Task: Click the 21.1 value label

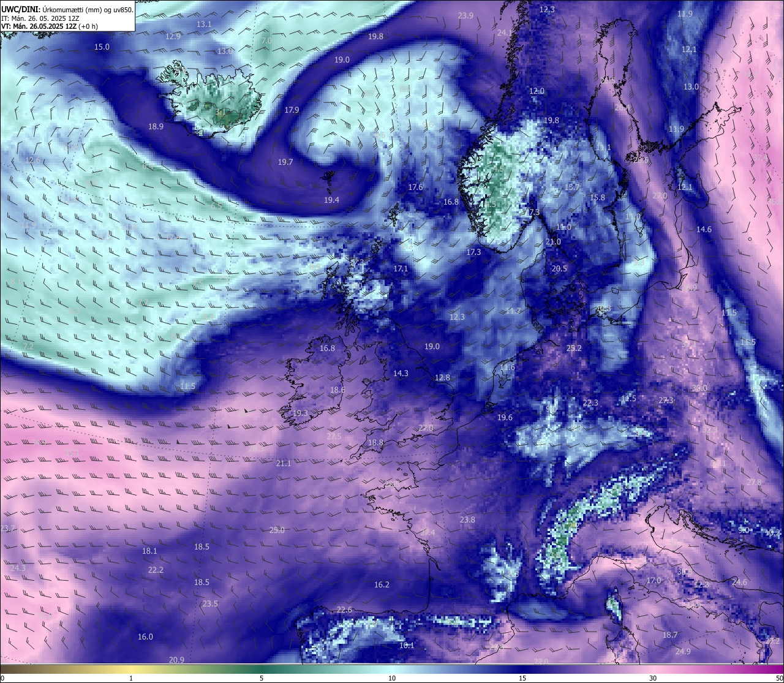Action: [x=284, y=464]
